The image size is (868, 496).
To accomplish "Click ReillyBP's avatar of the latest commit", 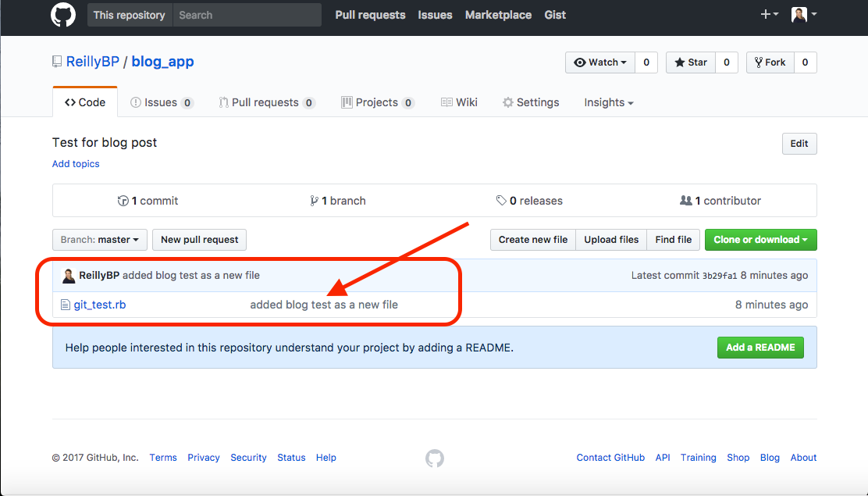I will (x=68, y=275).
